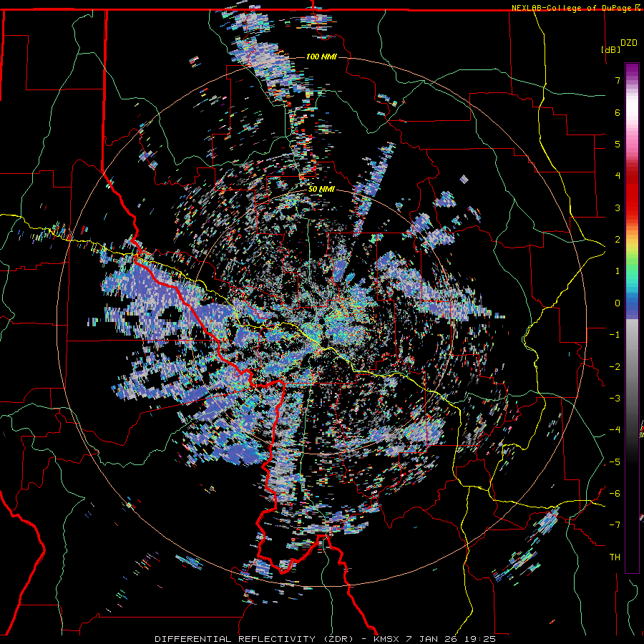This screenshot has height=644, width=644.
Task: Click the scale value -3
Action: [x=615, y=398]
